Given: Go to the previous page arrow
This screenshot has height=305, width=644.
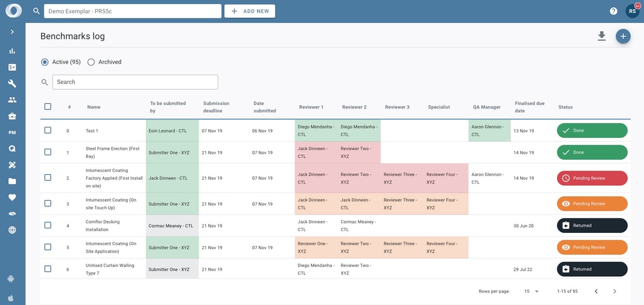Looking at the screenshot, I should pyautogui.click(x=596, y=292).
